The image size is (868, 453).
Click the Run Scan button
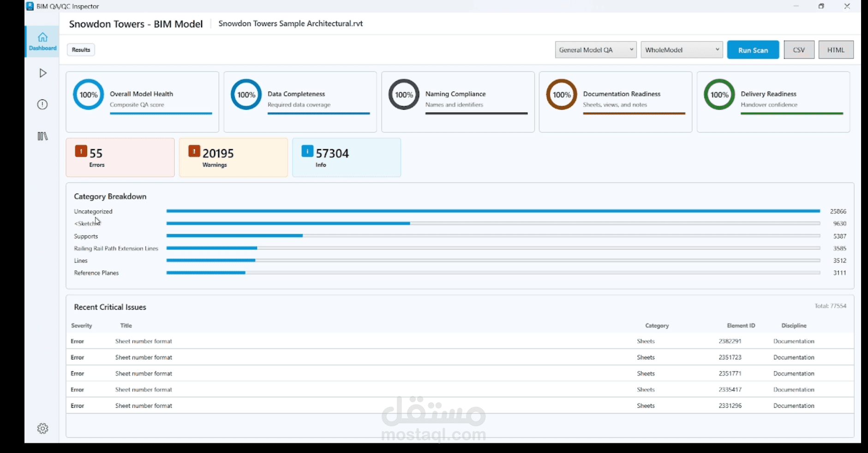[753, 50]
